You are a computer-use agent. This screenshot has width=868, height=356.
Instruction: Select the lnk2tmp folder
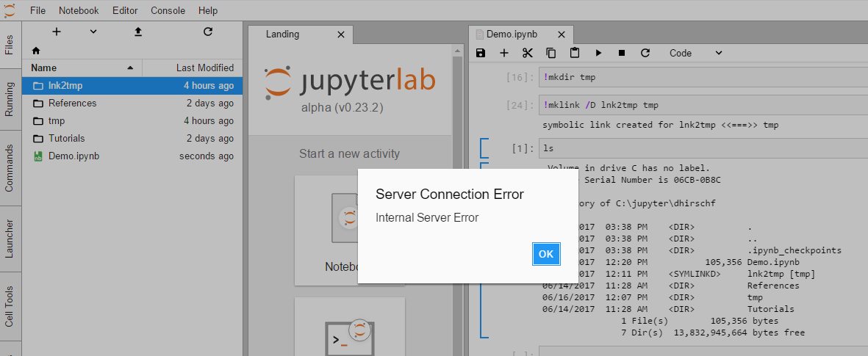[132, 86]
